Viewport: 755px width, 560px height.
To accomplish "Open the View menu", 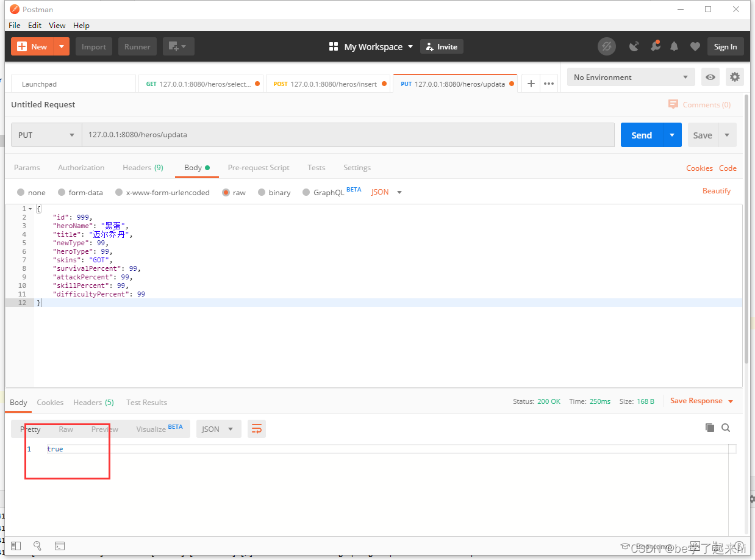I will pyautogui.click(x=57, y=25).
